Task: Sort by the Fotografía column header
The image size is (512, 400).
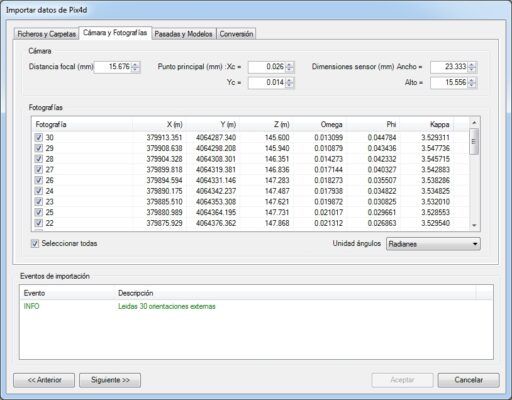Action: point(82,124)
